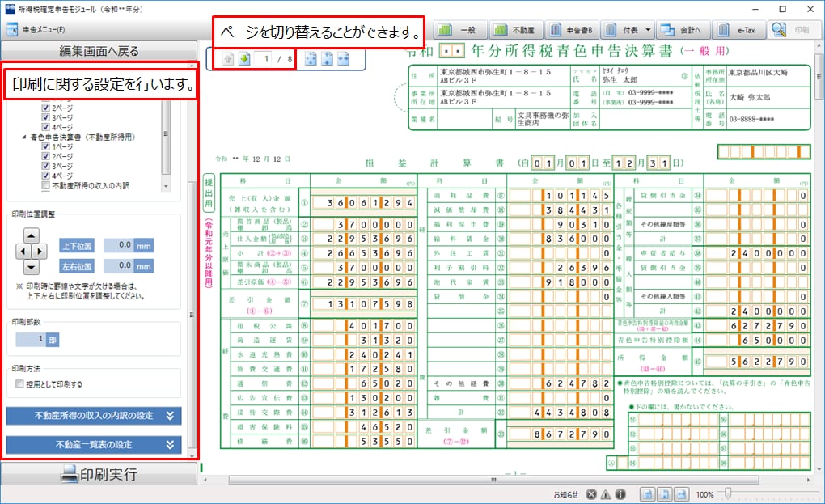Click the fit whole page view icon
The height and width of the screenshot is (504, 825).
tap(311, 59)
